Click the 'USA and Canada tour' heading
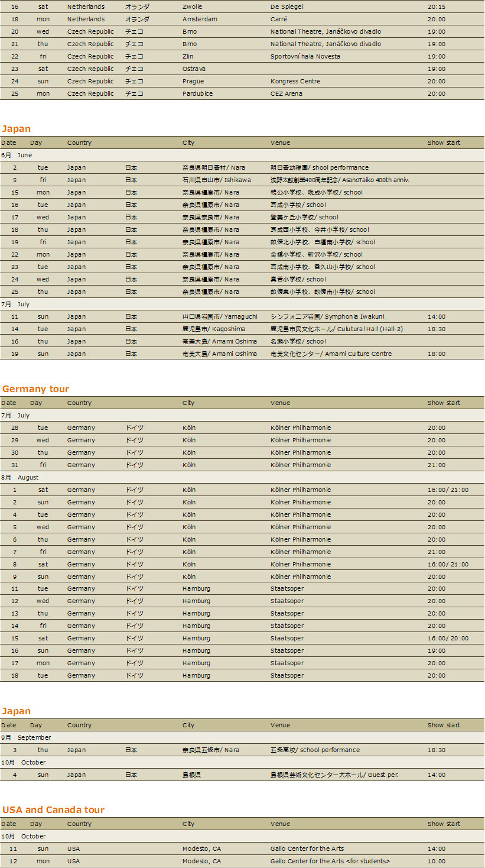 (x=53, y=809)
